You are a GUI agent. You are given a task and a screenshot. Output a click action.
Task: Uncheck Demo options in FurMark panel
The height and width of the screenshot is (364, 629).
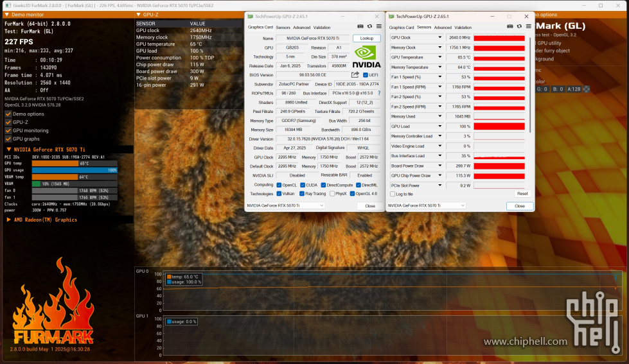(x=8, y=114)
